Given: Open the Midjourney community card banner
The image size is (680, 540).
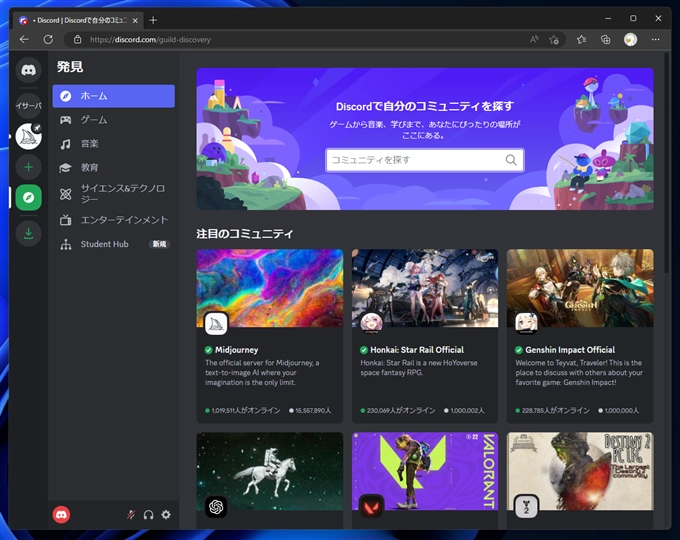Looking at the screenshot, I should [270, 288].
